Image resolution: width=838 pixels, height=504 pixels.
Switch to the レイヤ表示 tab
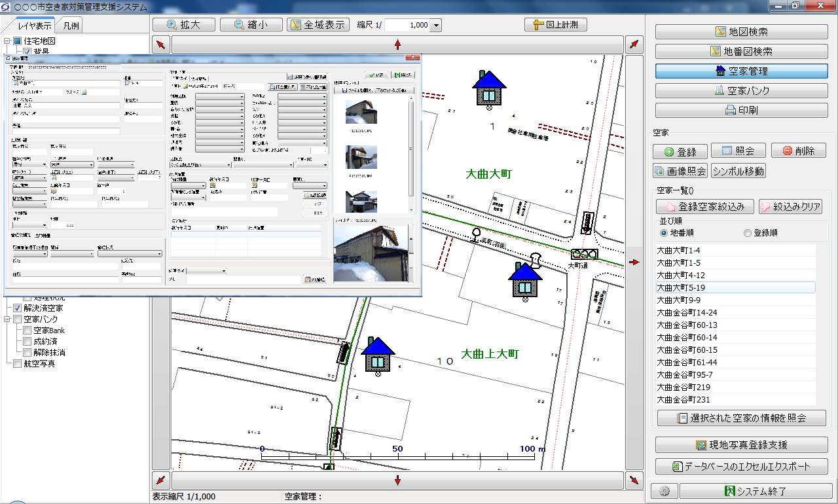click(x=35, y=26)
